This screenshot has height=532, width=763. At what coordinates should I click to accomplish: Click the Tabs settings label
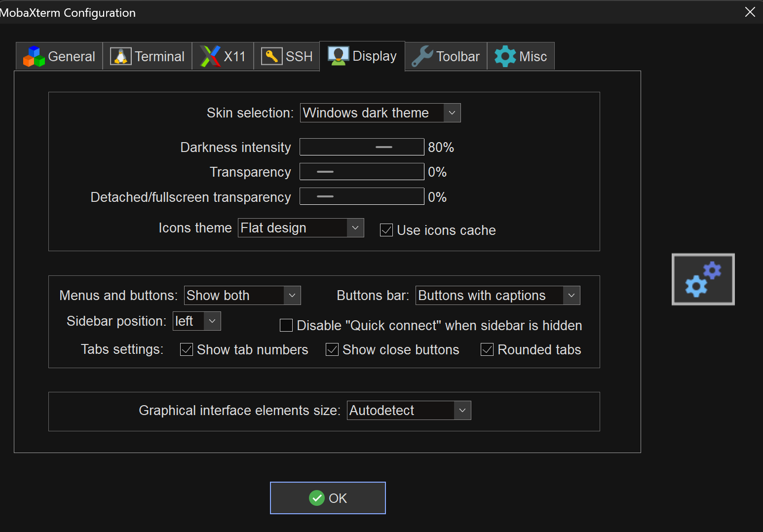click(x=122, y=349)
